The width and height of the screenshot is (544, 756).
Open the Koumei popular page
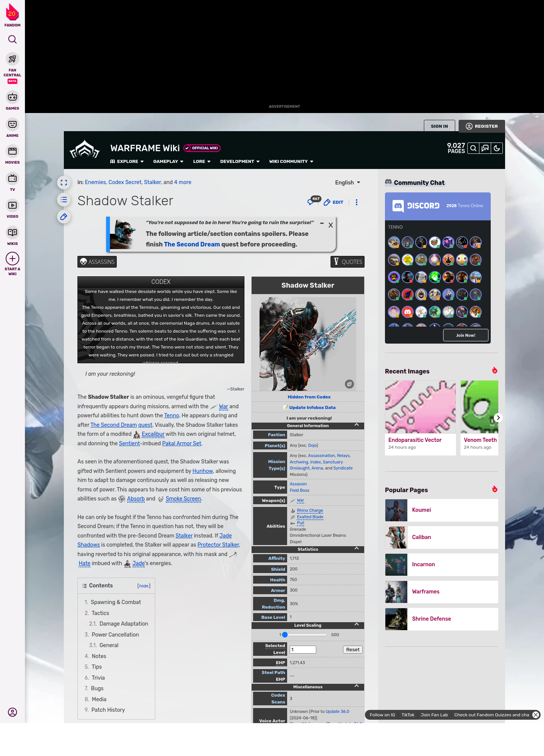tap(442, 510)
